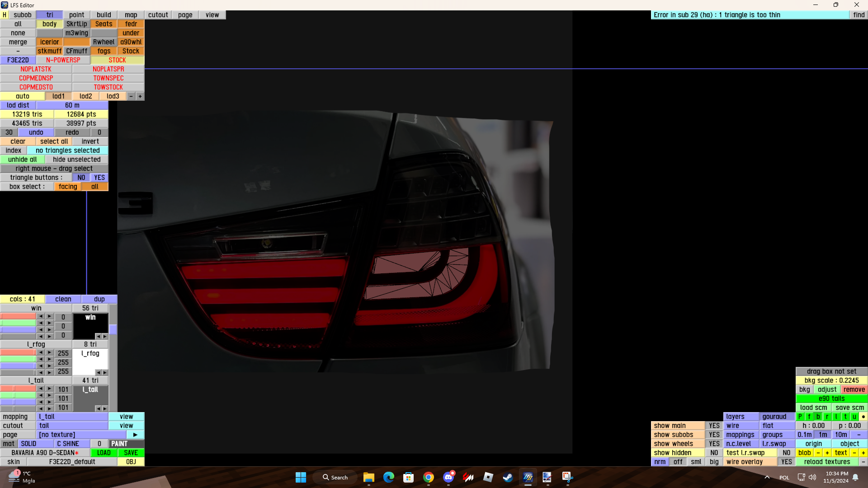This screenshot has height=488, width=868.
Task: Click the minus next to text size
Action: coord(854,453)
